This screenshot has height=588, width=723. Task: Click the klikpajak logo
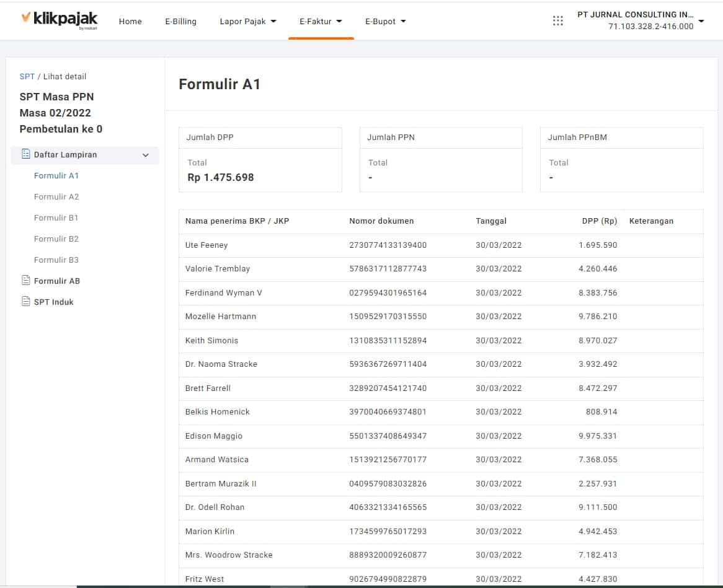click(x=59, y=20)
